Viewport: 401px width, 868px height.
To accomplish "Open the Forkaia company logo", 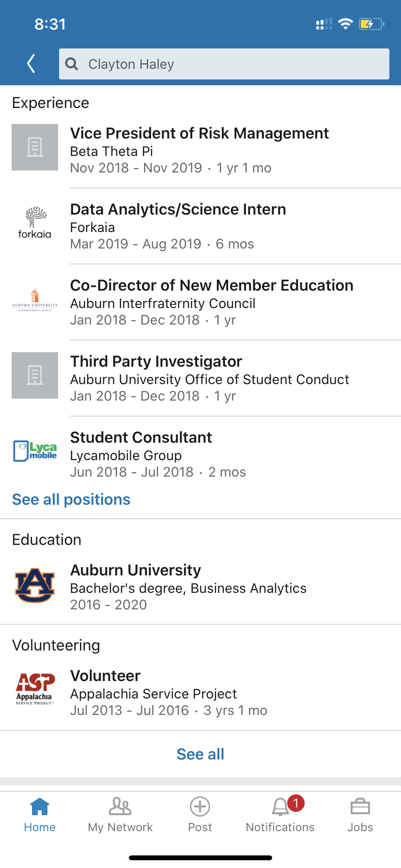I will (x=35, y=223).
